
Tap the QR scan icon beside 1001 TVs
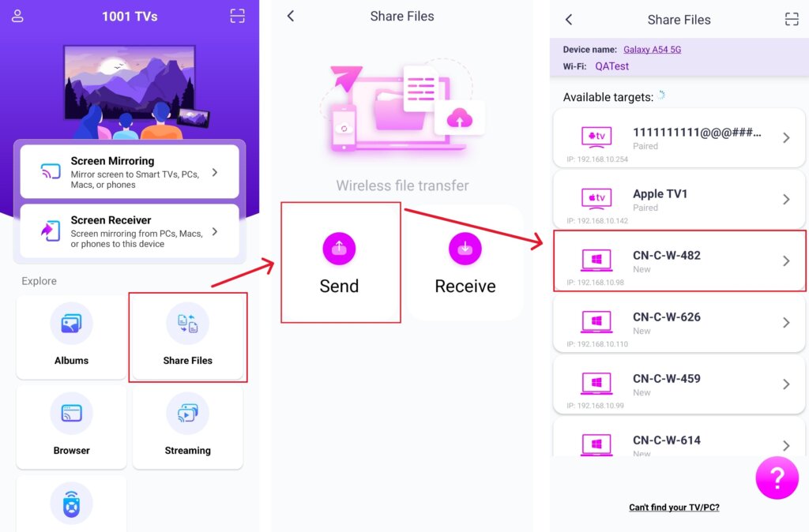tap(237, 16)
